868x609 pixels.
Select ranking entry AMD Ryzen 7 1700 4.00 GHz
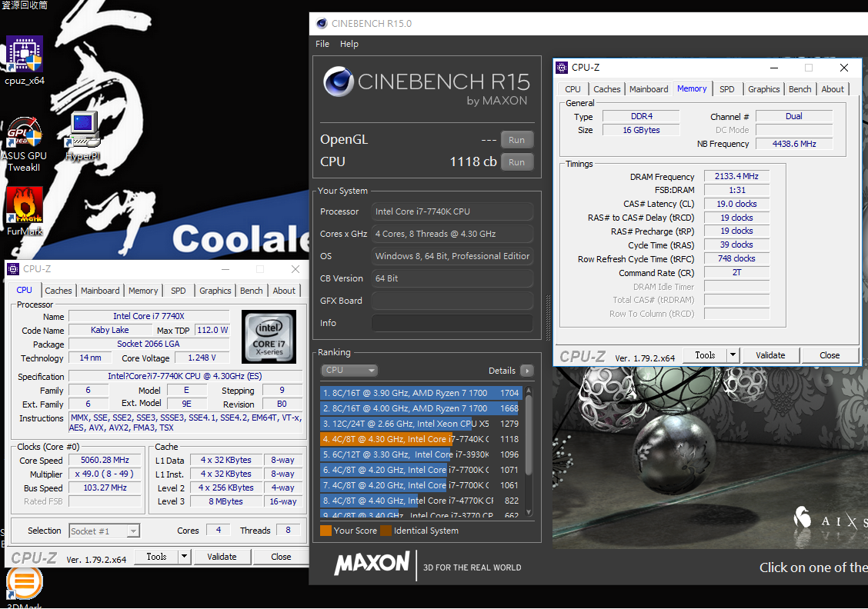pos(421,408)
